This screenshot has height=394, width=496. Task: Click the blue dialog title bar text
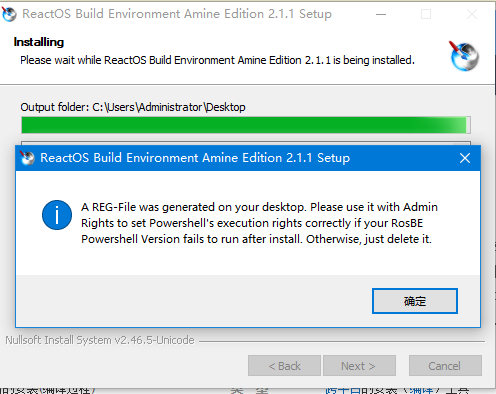[195, 158]
